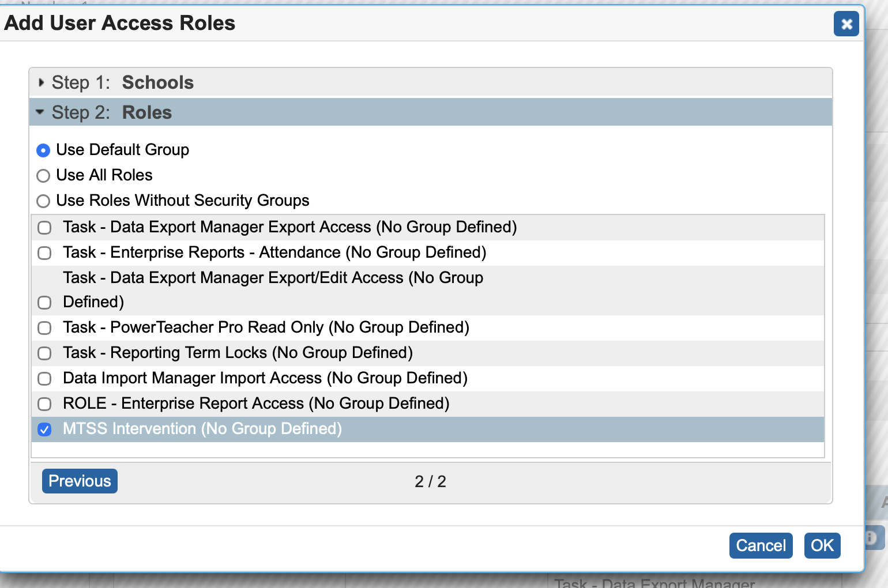Check ROLE - Enterprise Report Access

click(x=44, y=404)
